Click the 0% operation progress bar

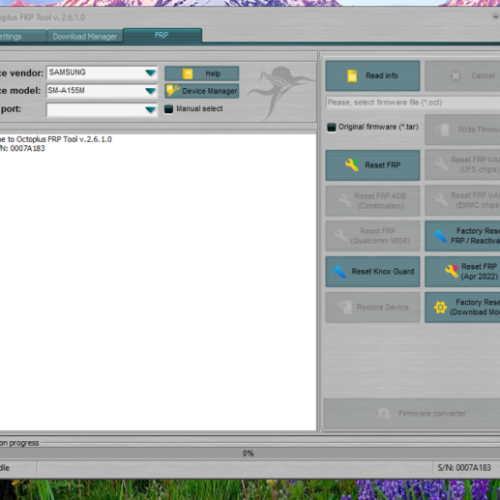(x=250, y=453)
